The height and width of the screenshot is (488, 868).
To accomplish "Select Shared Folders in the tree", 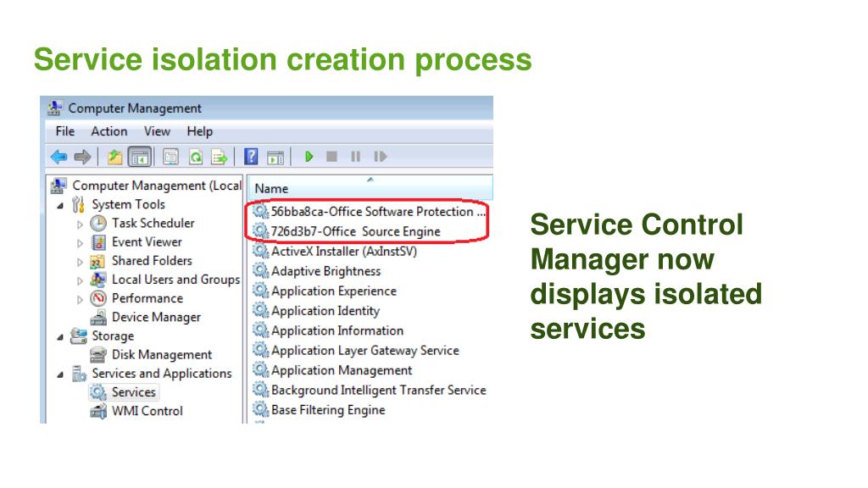I will point(152,261).
